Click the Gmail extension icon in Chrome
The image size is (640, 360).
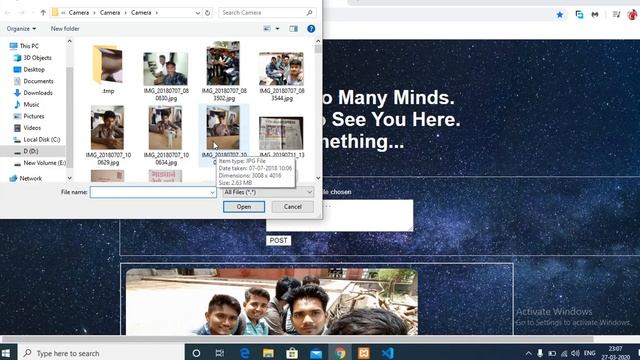tap(595, 15)
